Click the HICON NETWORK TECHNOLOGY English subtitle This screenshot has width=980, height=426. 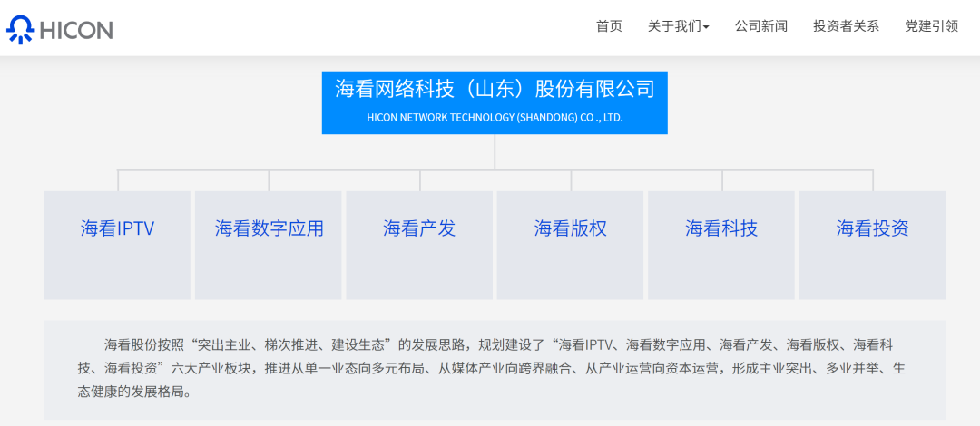(x=495, y=118)
